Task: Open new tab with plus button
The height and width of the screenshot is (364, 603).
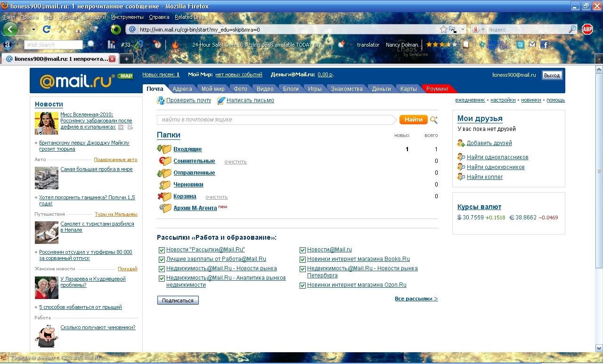Action: pos(126,59)
